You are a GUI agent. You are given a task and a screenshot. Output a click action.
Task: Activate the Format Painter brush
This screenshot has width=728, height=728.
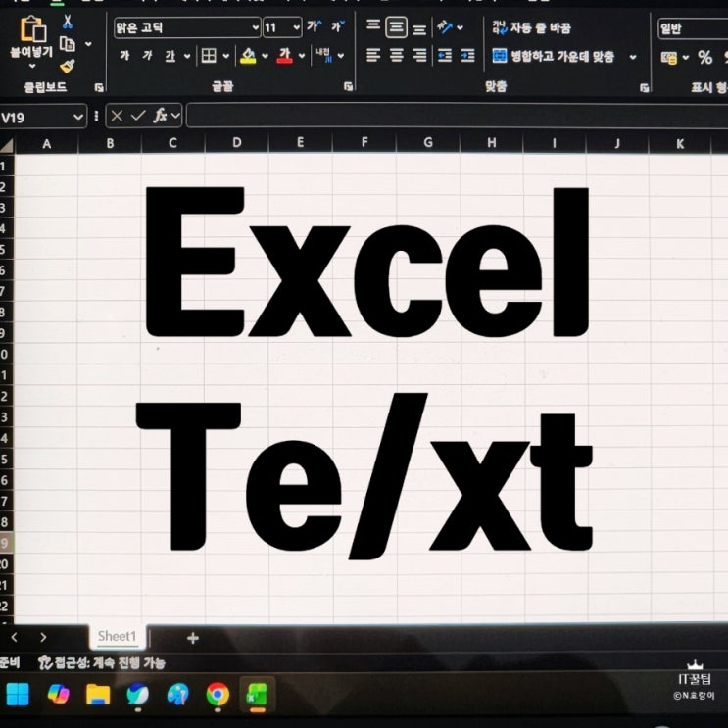(x=68, y=66)
